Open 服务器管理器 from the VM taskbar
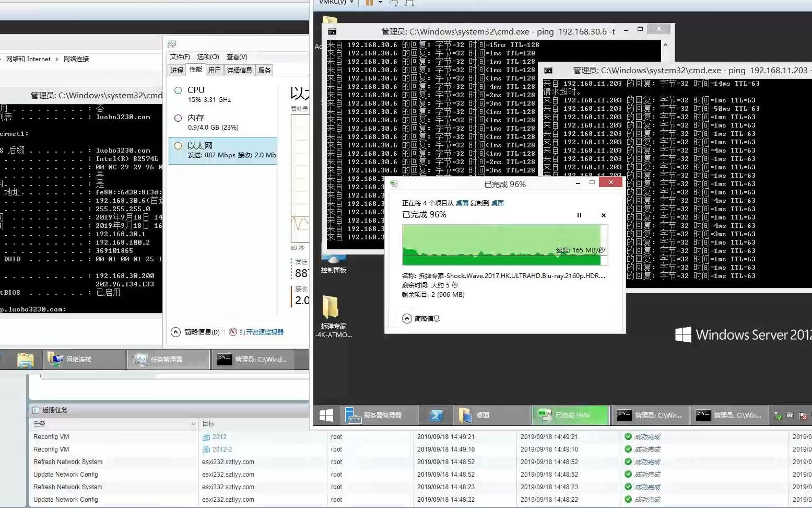812x508 pixels. coord(379,415)
